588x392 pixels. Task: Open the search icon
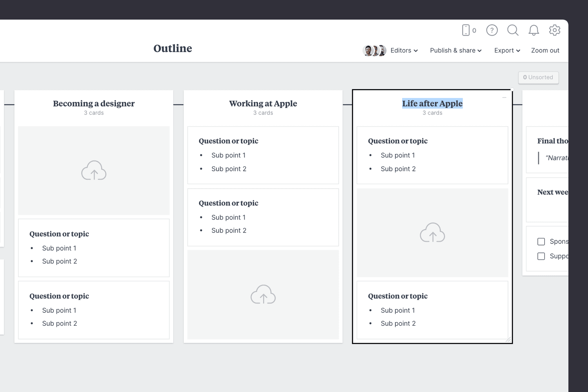pos(513,30)
